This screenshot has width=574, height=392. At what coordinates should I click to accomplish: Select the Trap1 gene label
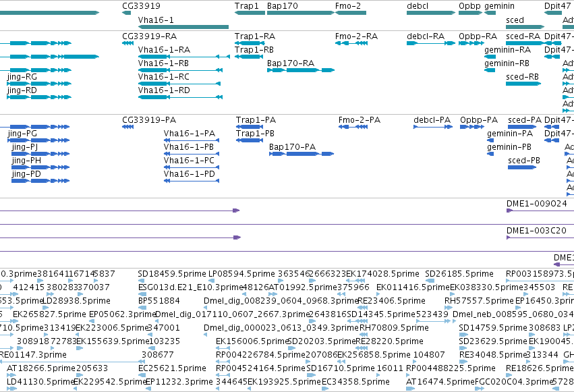coord(246,6)
